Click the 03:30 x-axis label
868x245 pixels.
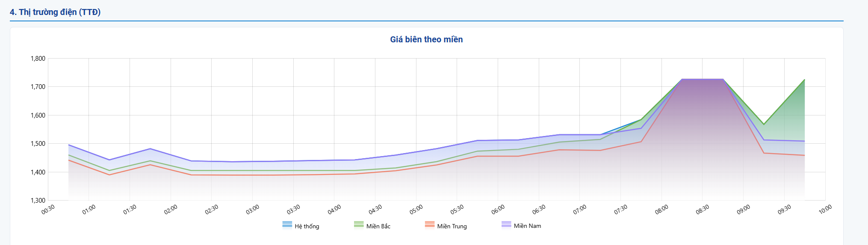[293, 210]
